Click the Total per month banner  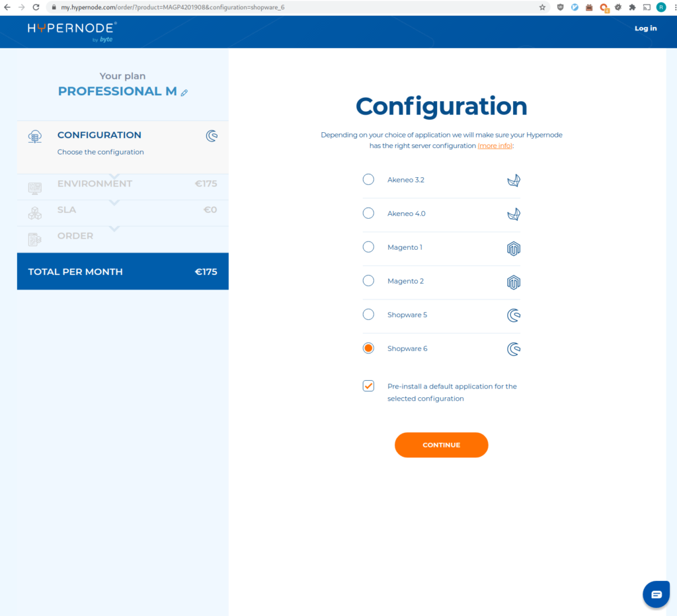122,272
